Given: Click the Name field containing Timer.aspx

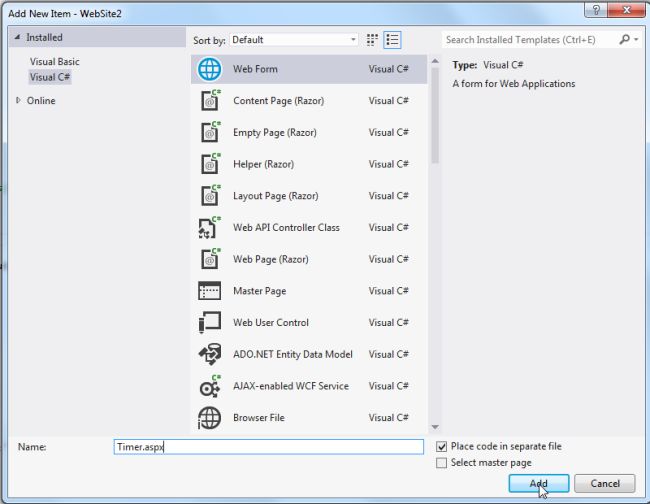Looking at the screenshot, I should pyautogui.click(x=269, y=447).
